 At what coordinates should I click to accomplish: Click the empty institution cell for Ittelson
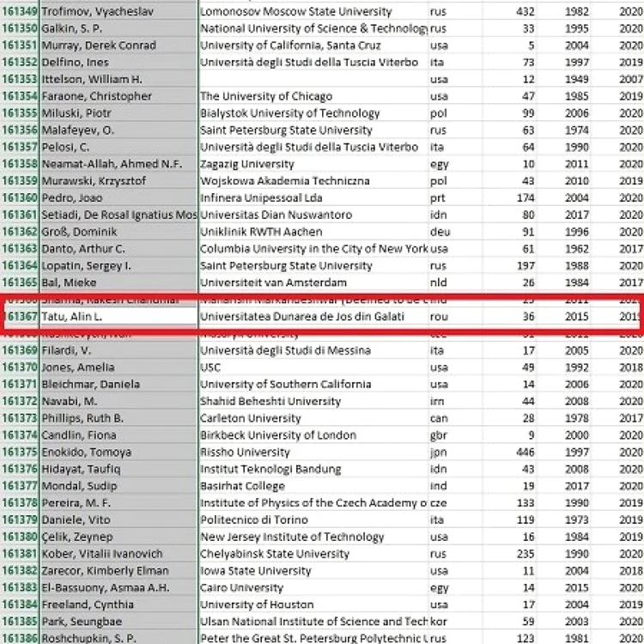(x=313, y=79)
